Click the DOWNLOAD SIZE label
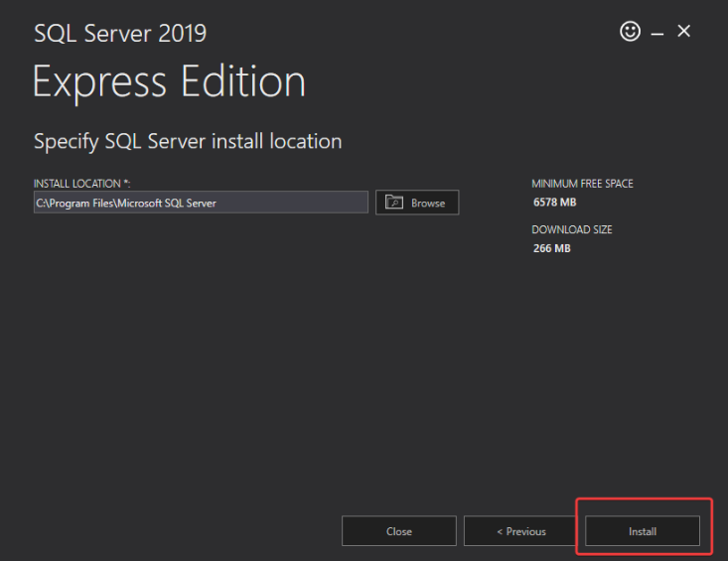 (x=572, y=229)
